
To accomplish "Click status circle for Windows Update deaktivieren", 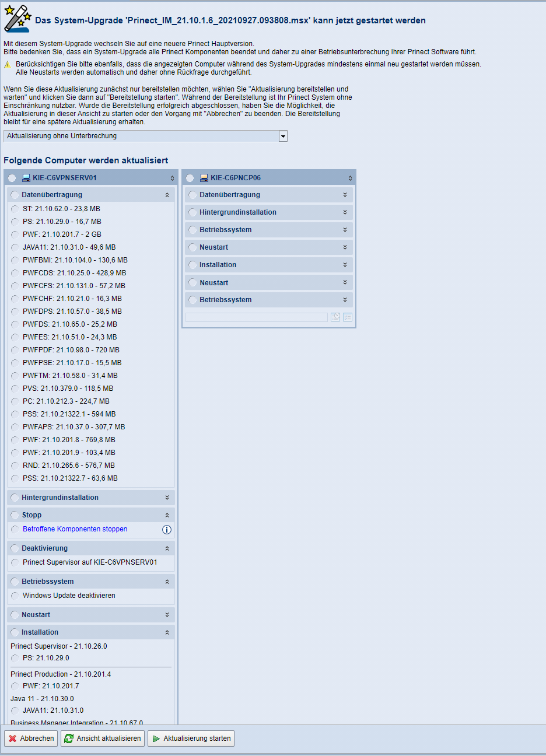I will click(15, 596).
